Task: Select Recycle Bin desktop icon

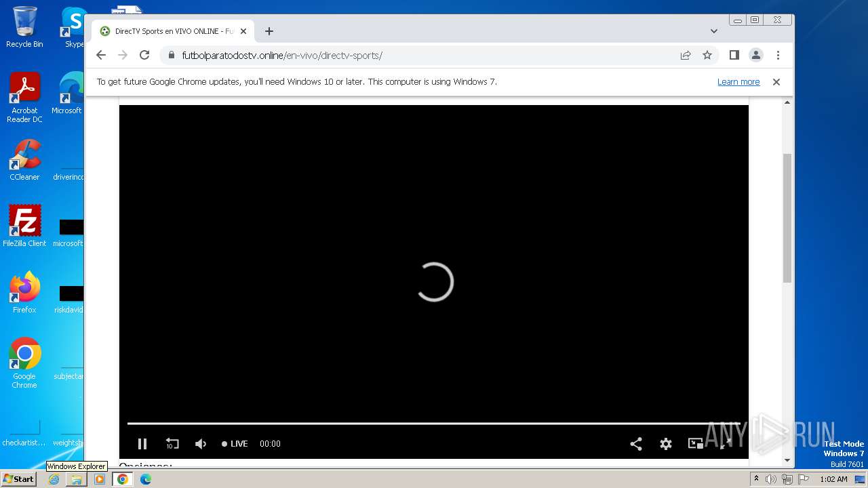Action: click(24, 27)
